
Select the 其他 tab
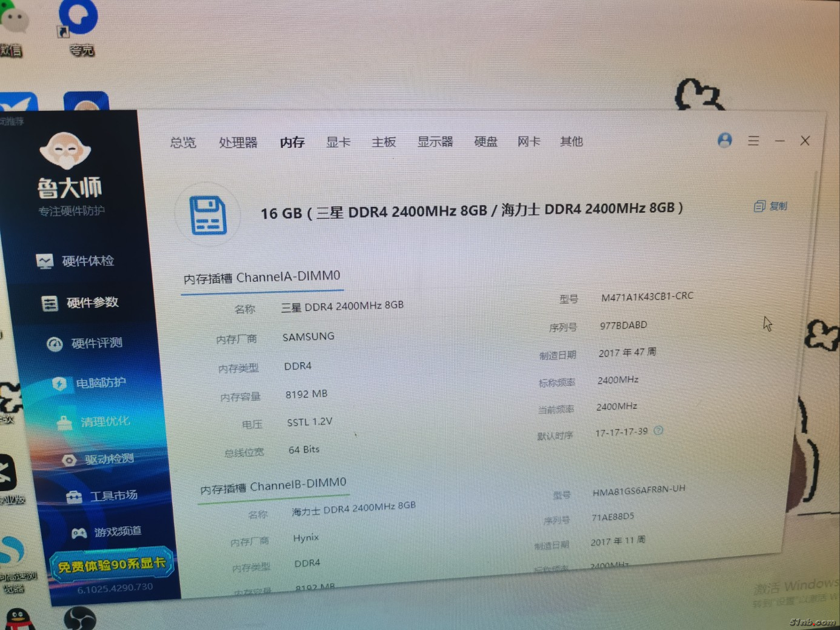572,141
